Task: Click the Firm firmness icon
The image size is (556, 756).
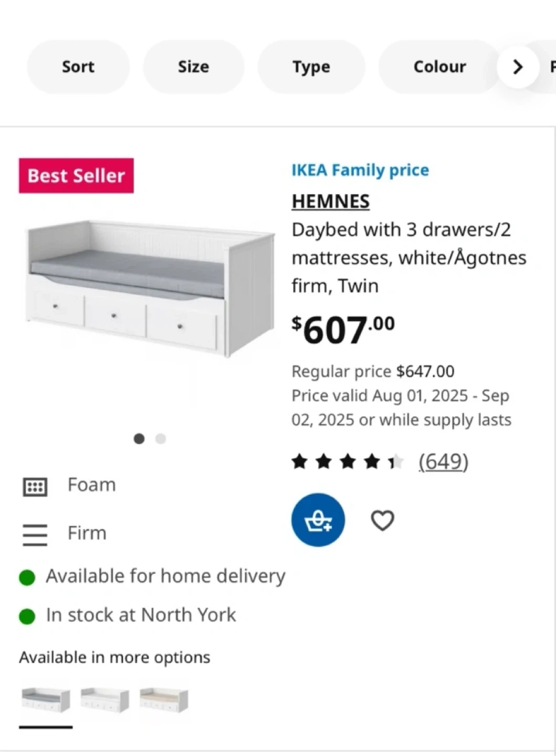Action: point(35,534)
